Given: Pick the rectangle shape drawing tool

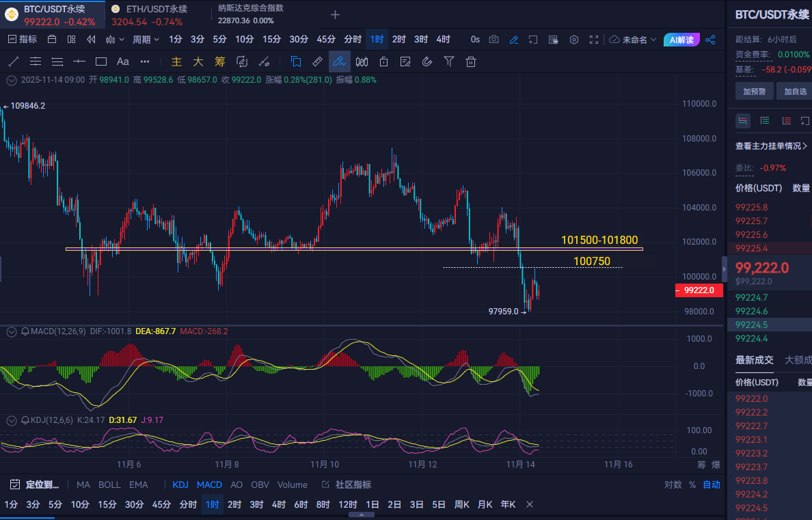Looking at the screenshot, I should point(101,61).
